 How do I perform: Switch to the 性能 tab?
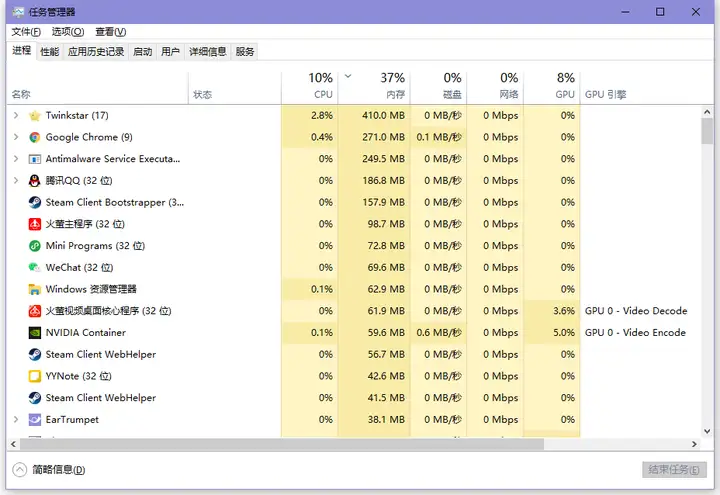[50, 52]
